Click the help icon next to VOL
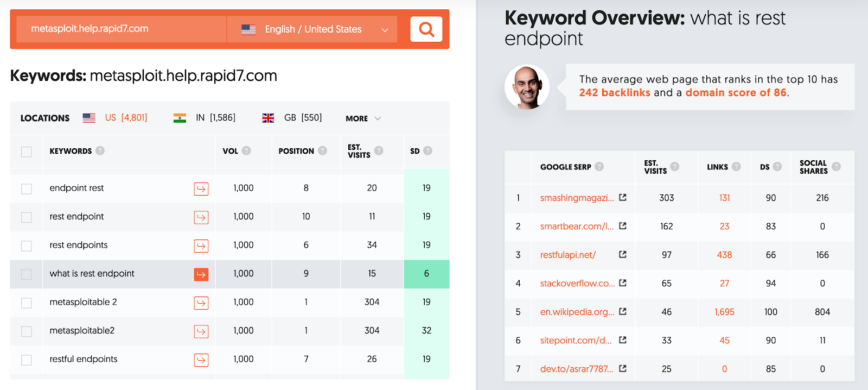The width and height of the screenshot is (868, 390). coord(246,151)
